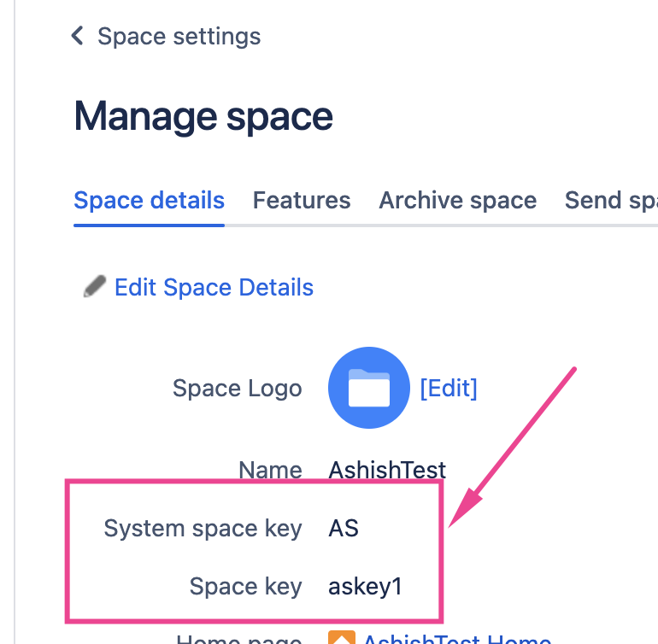Screen dimensions: 658x644
Task: Click the pencil icon beside Edit Space Details
Action: coord(94,286)
